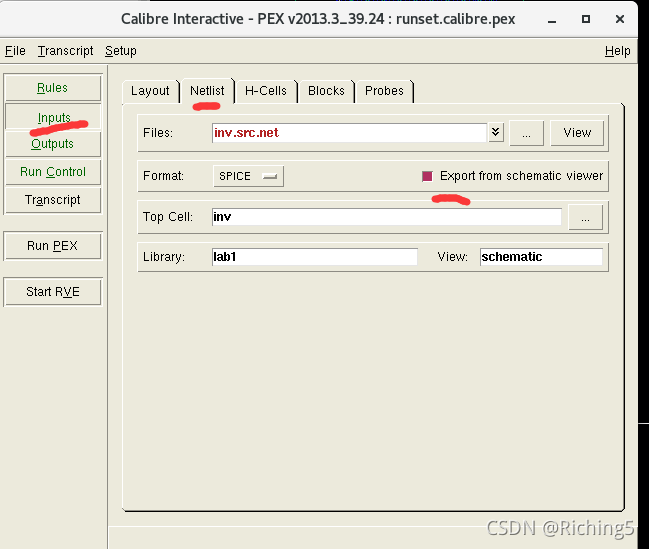Open the SPICE format dropdown

click(x=248, y=176)
